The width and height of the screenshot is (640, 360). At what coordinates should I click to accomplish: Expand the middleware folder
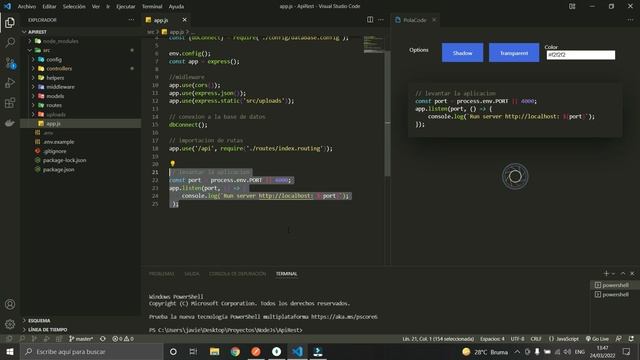(33, 87)
